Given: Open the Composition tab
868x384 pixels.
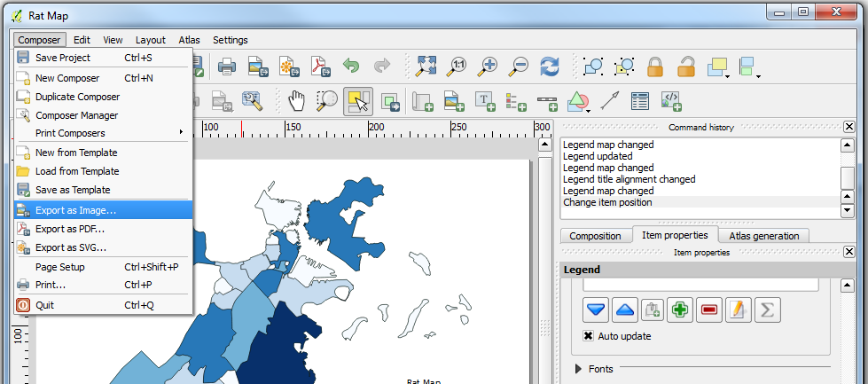Looking at the screenshot, I should tap(595, 236).
